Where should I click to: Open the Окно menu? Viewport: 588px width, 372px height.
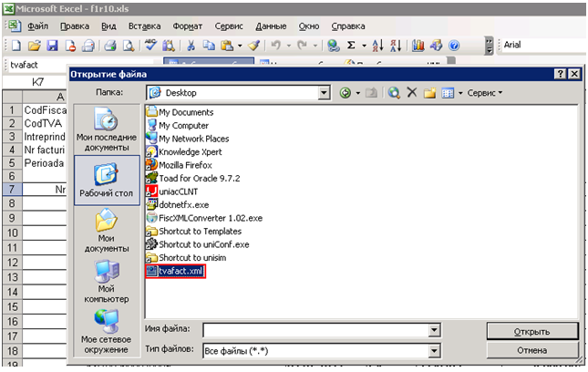(309, 26)
